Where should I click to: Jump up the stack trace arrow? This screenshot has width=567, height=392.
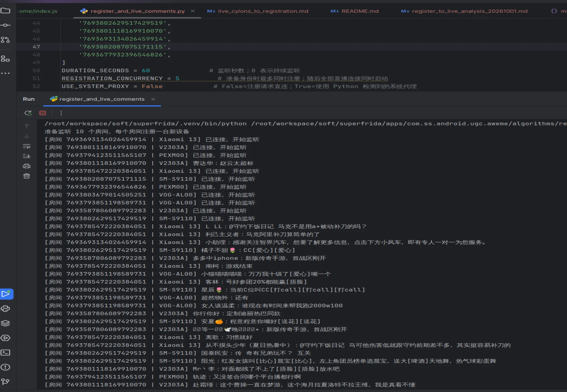click(x=27, y=126)
